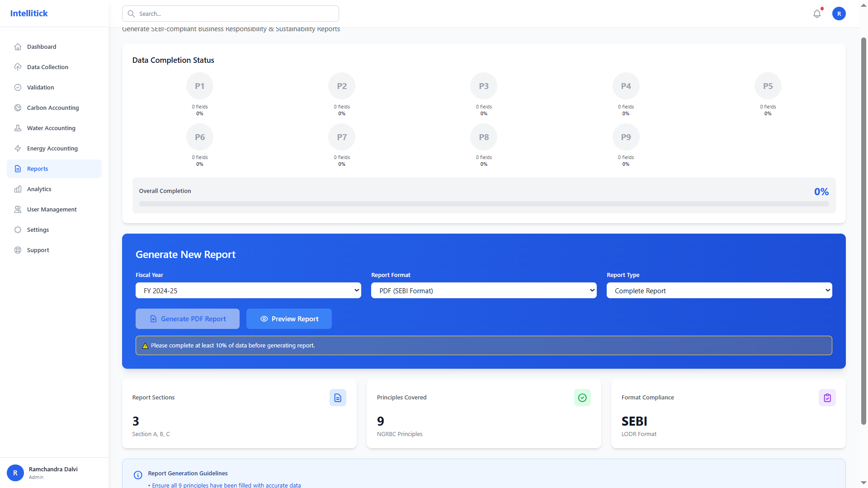Navigate to the Dashboard section
This screenshot has height=488, width=868.
[x=18, y=47]
